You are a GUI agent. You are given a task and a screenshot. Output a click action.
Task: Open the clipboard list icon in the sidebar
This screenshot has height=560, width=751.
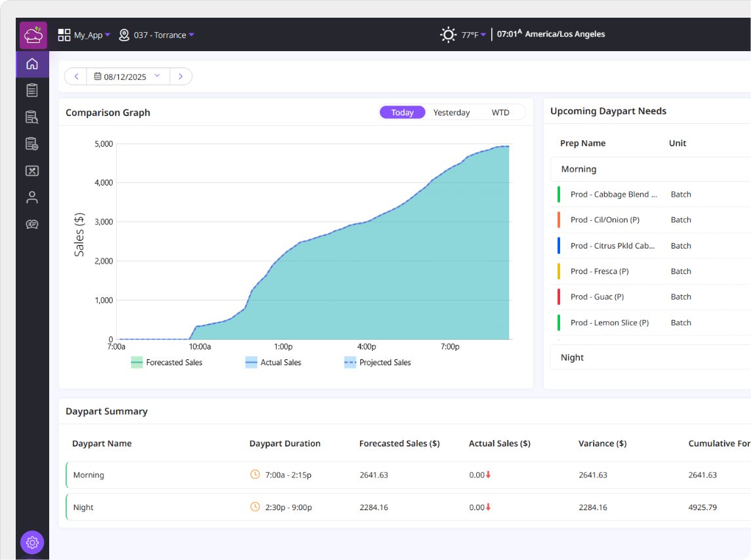(32, 90)
